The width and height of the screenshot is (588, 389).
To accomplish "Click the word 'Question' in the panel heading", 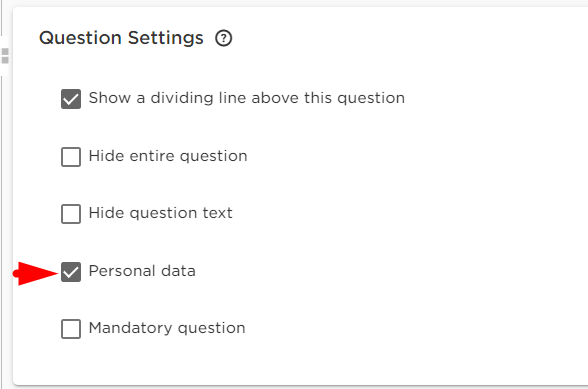I will [x=80, y=38].
